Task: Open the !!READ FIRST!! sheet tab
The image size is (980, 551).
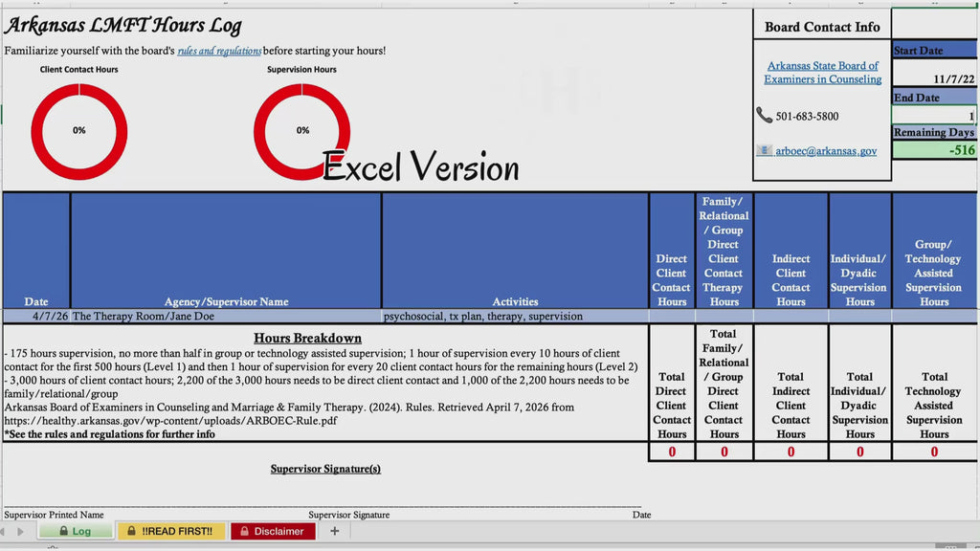Action: tap(170, 531)
